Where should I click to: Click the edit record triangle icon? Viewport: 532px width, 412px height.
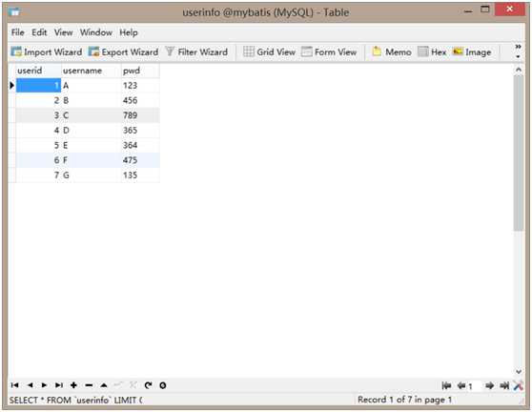[x=104, y=385]
